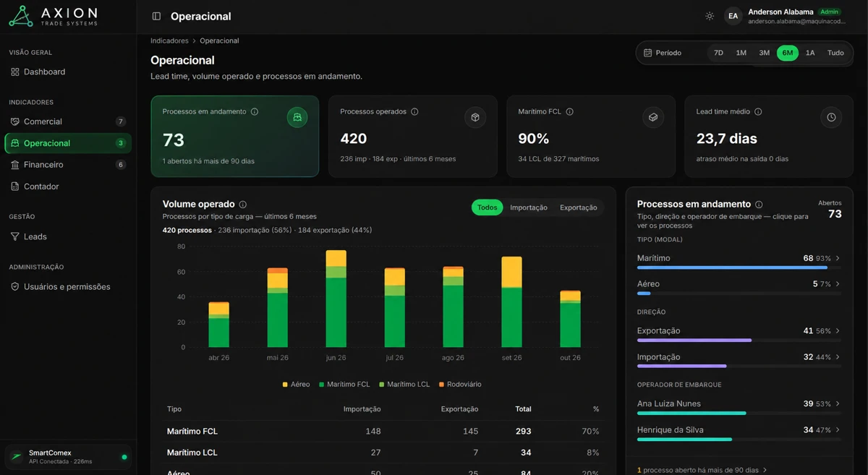The width and height of the screenshot is (868, 475).
Task: Click the green API status dot
Action: click(124, 457)
